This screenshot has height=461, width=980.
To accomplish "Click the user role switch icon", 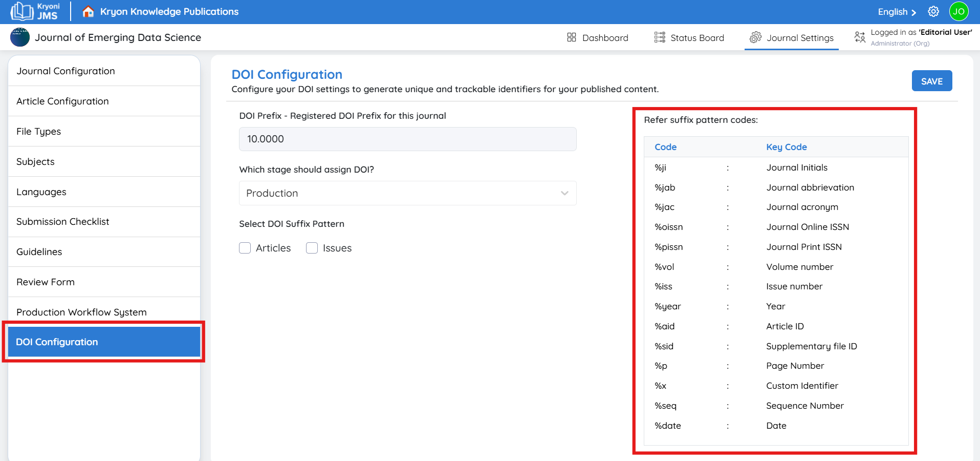I will tap(860, 37).
